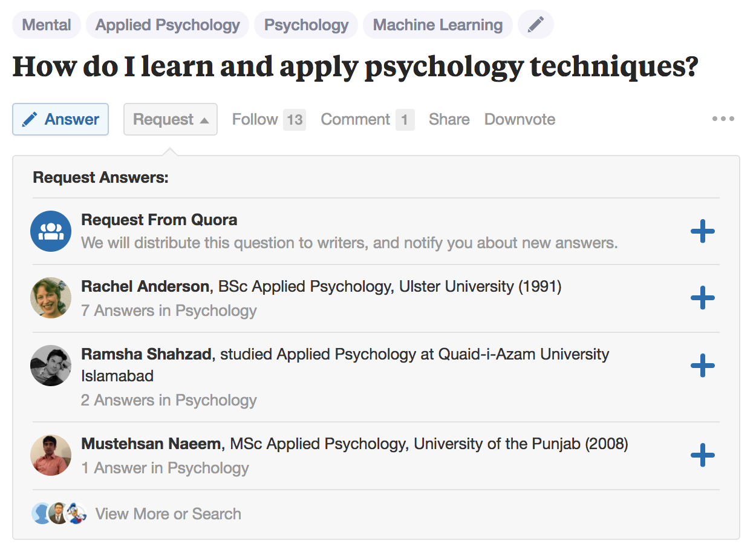Click View More or Search

coord(168,514)
